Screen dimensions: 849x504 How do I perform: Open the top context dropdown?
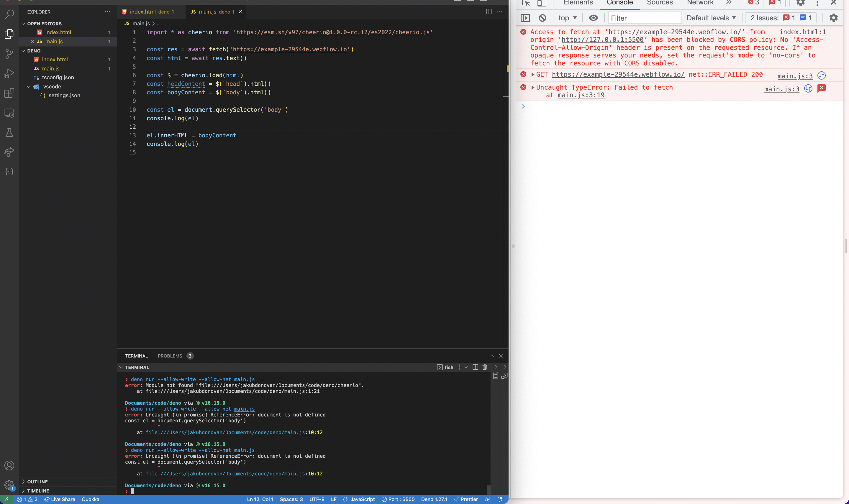568,18
